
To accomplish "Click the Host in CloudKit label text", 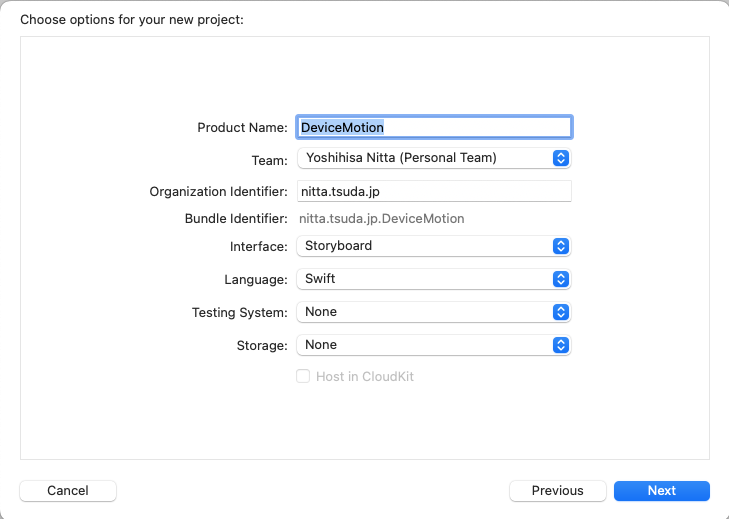I will [x=364, y=377].
